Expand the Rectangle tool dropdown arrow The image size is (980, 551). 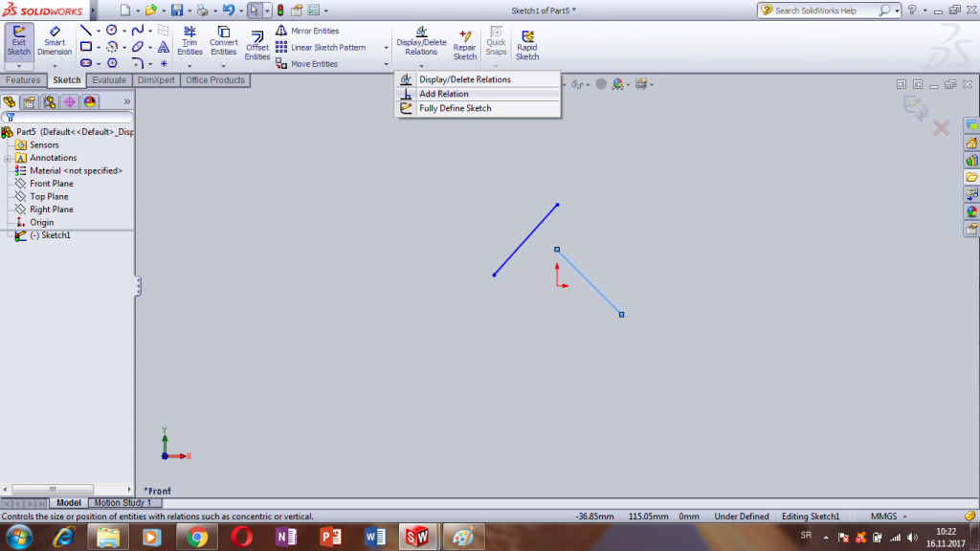pyautogui.click(x=99, y=48)
